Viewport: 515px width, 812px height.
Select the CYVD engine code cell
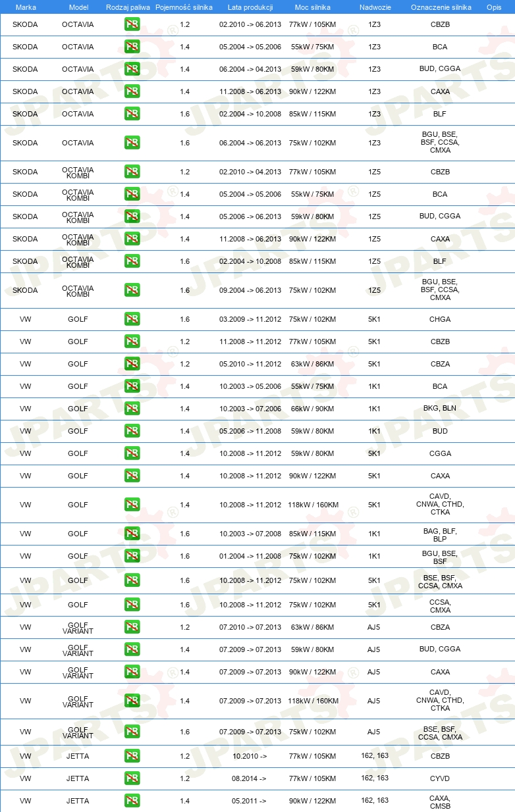pos(440,778)
